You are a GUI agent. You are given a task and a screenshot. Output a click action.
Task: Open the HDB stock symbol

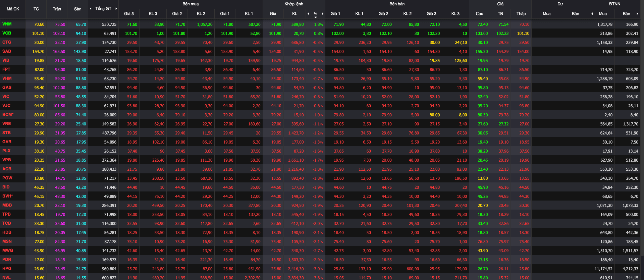[7, 232]
